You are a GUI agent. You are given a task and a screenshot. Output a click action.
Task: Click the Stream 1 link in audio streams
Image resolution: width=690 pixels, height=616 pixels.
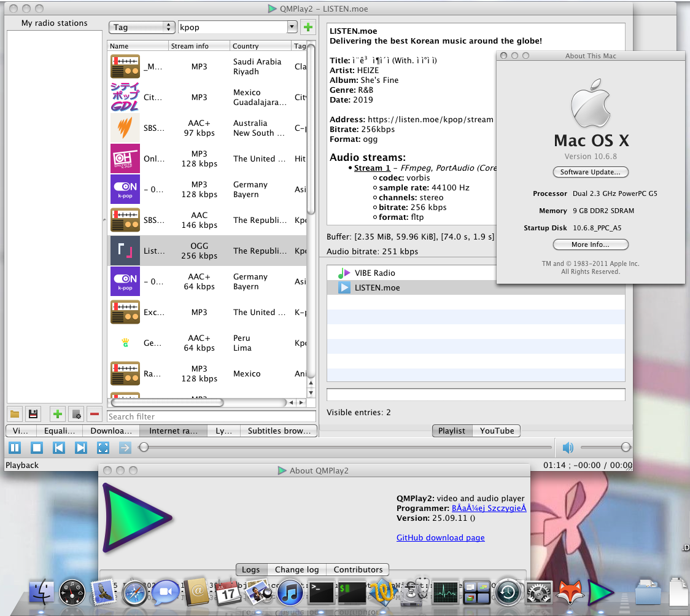pos(372,168)
